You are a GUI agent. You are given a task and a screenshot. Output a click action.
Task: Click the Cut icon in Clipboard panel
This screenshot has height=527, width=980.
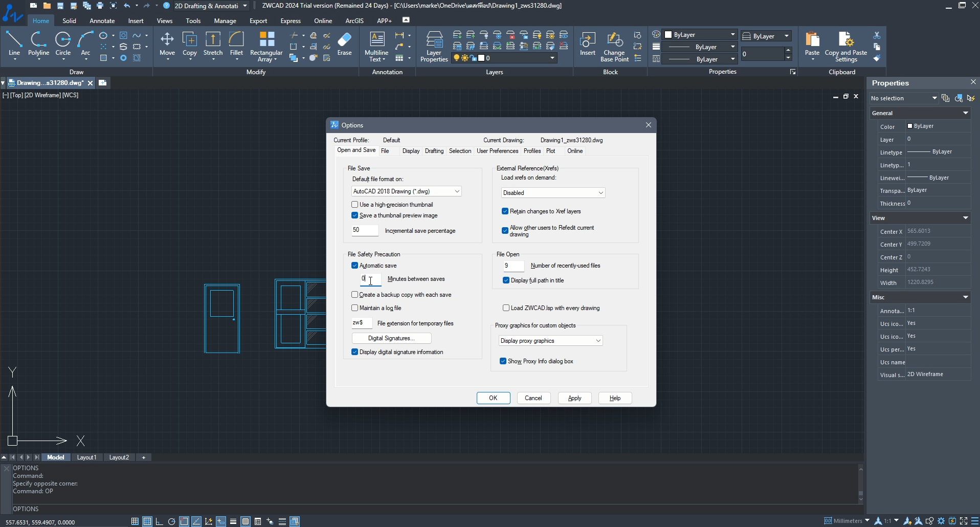click(877, 35)
